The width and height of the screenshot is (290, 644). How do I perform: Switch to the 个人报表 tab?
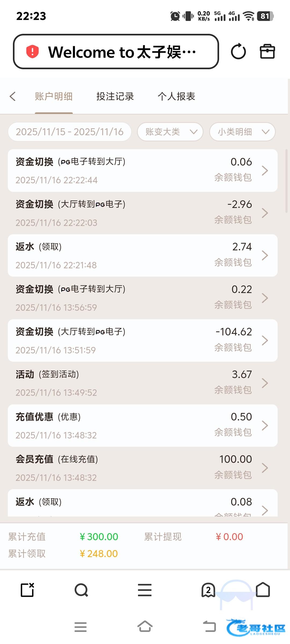[176, 96]
